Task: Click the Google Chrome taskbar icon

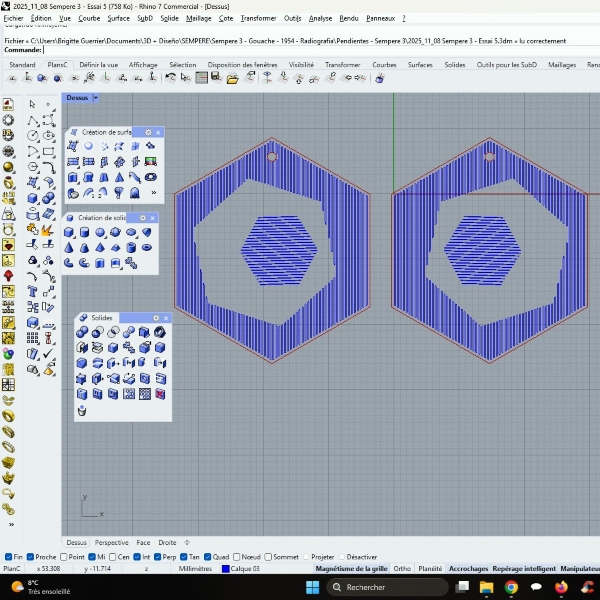Action: [511, 587]
